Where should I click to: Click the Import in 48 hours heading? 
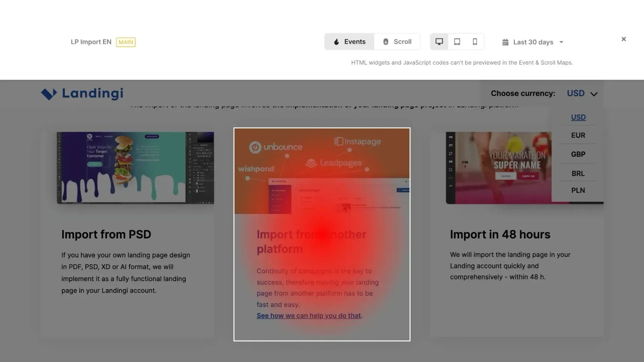pos(500,234)
